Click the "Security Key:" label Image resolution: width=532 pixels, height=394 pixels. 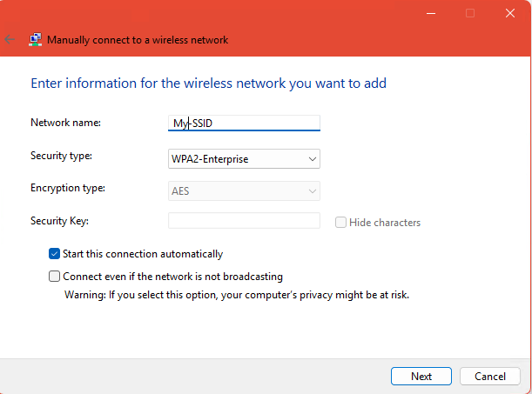point(59,222)
